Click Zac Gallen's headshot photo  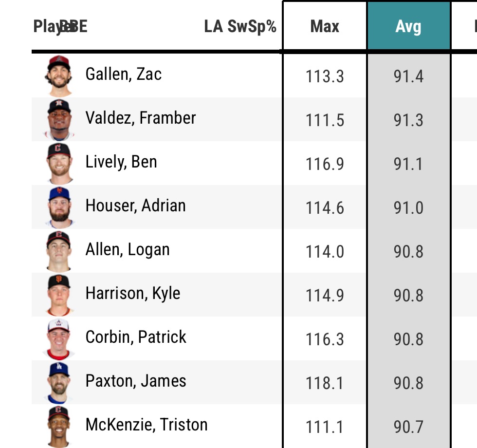59,75
